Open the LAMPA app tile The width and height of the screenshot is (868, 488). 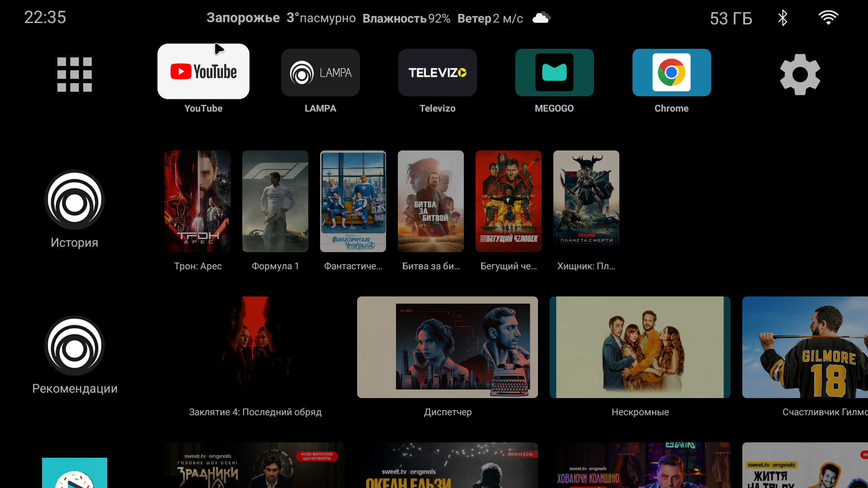pos(320,73)
